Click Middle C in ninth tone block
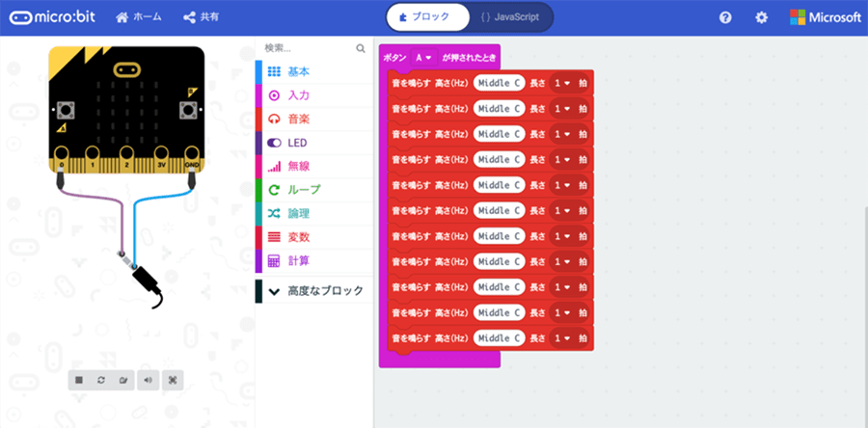The height and width of the screenshot is (428, 868). tap(499, 287)
